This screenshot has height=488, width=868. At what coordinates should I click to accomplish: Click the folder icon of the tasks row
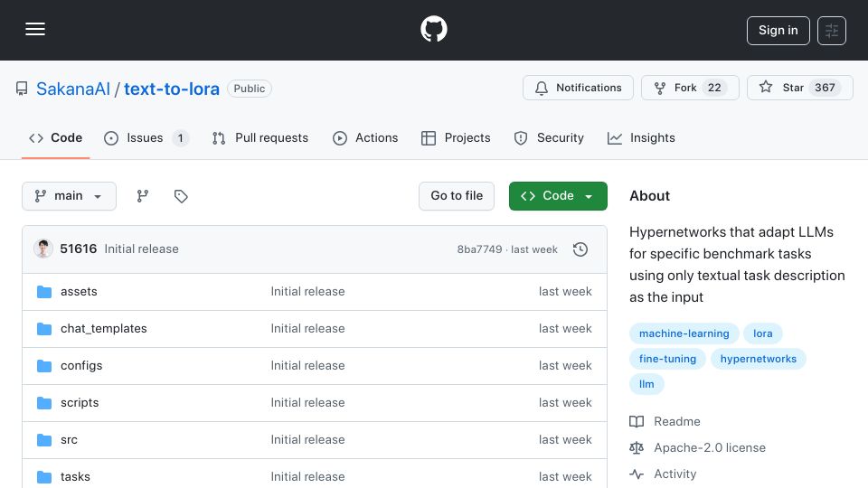tap(43, 477)
